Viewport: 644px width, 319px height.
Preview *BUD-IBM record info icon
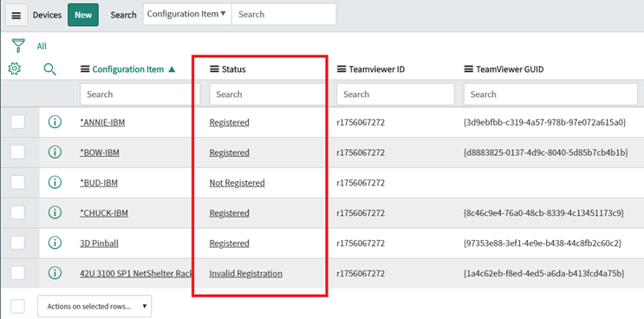pyautogui.click(x=55, y=182)
